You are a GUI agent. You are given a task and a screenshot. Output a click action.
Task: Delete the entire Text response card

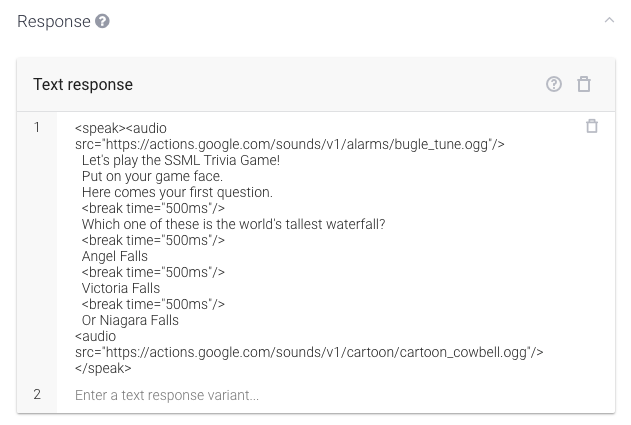pyautogui.click(x=584, y=85)
